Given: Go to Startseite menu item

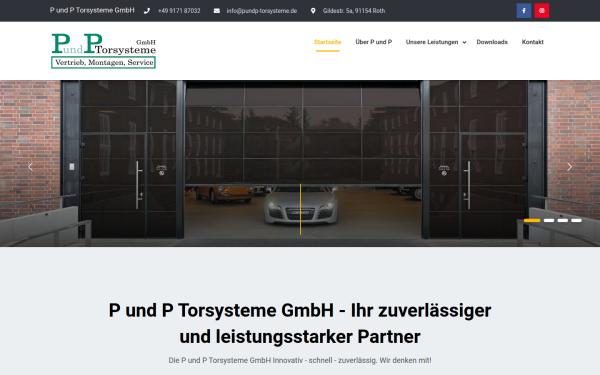Looking at the screenshot, I should tap(328, 42).
